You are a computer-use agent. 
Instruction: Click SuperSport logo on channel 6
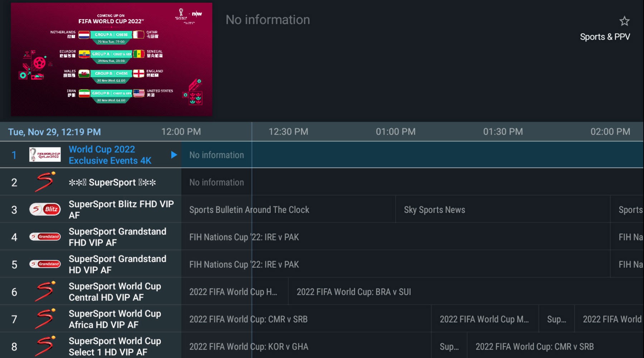(x=45, y=291)
